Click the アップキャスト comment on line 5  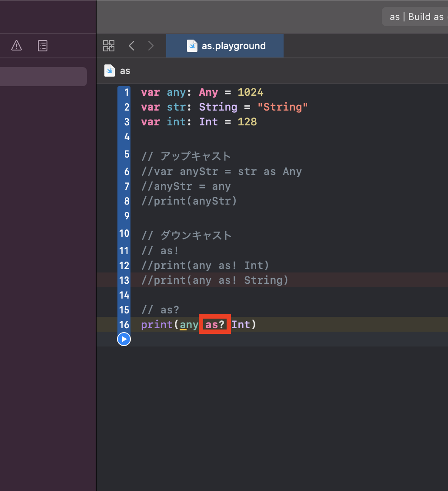click(186, 156)
